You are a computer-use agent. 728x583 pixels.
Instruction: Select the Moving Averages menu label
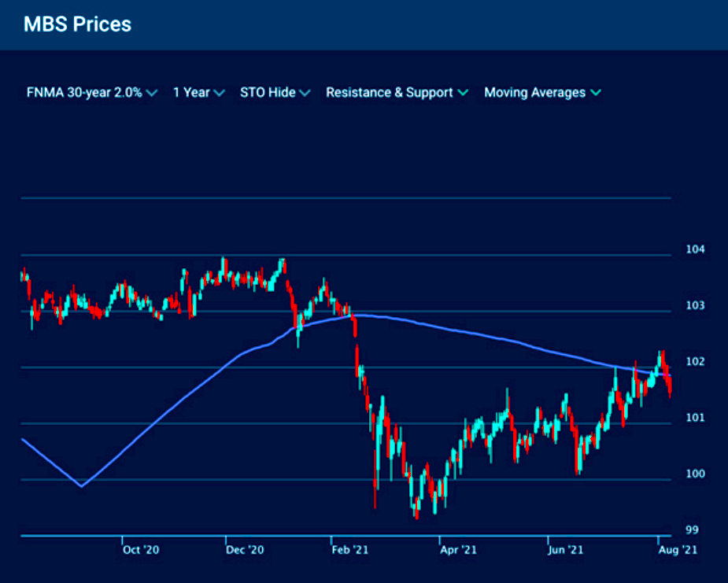pos(534,93)
